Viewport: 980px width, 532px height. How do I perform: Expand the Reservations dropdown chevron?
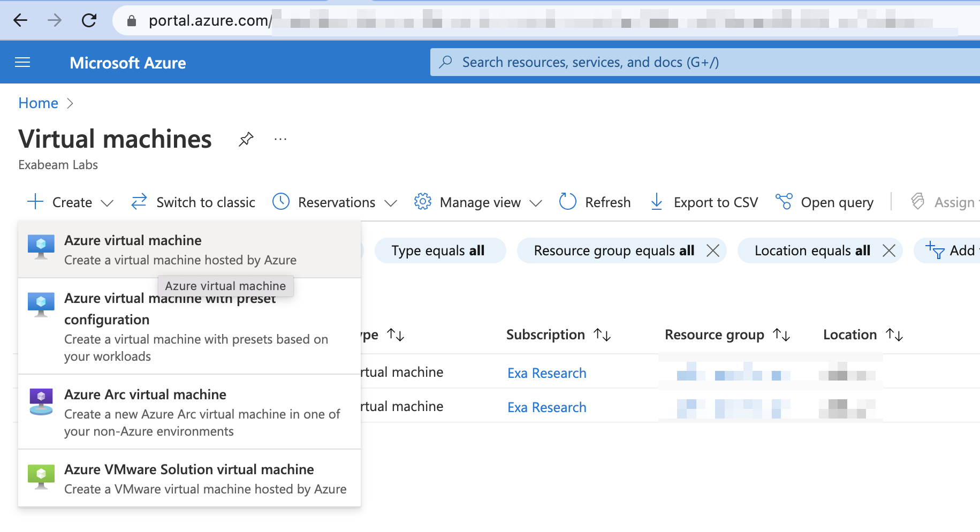391,203
